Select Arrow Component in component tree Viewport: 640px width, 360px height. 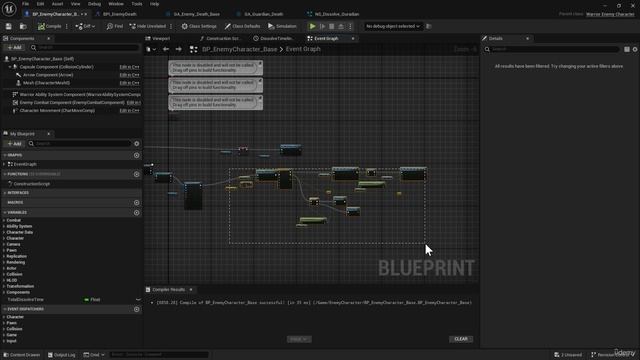(48, 75)
